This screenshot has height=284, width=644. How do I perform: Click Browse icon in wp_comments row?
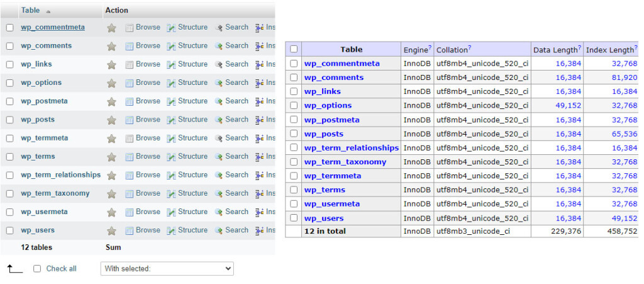pos(130,46)
